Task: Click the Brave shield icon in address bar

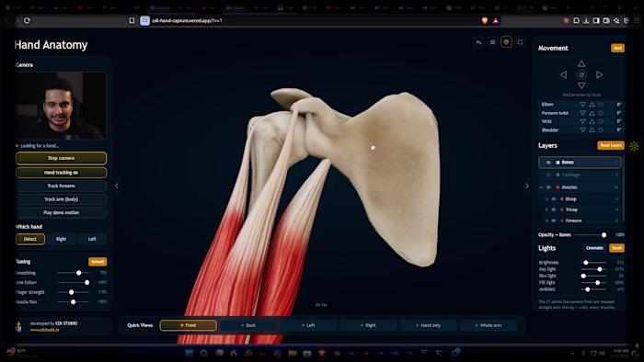Action: click(x=485, y=20)
